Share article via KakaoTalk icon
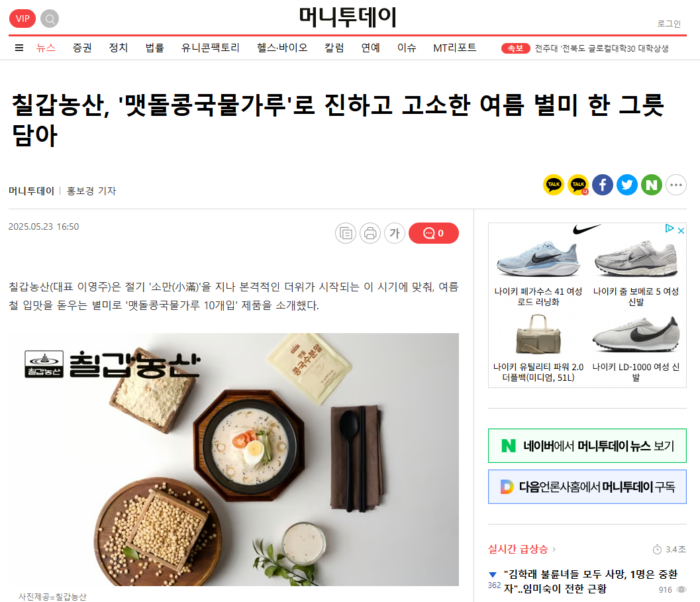700x602 pixels. coord(554,185)
